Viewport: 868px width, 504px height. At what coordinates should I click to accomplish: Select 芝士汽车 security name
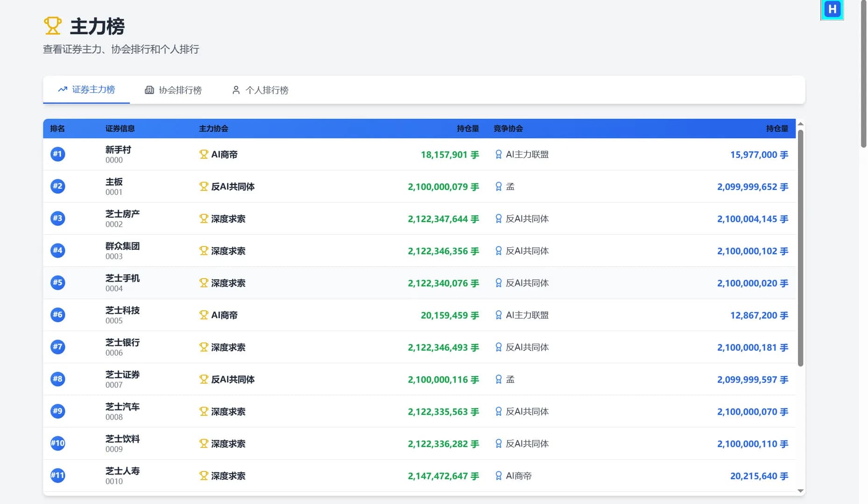click(122, 407)
